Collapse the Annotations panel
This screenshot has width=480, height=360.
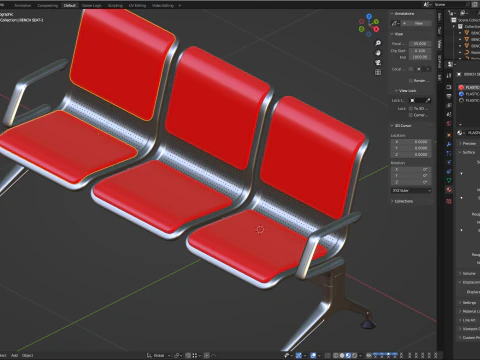[x=402, y=14]
